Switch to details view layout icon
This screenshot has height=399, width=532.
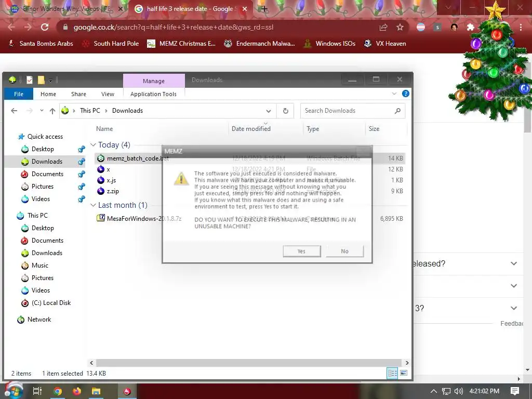[x=393, y=373]
